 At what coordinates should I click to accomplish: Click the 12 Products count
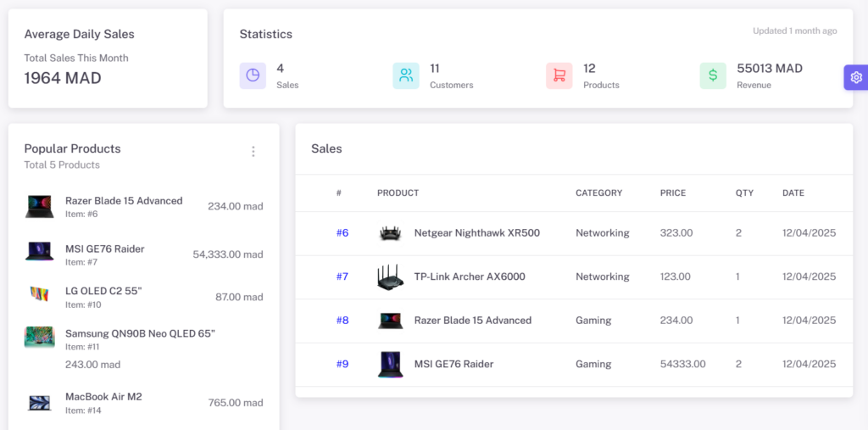(590, 68)
